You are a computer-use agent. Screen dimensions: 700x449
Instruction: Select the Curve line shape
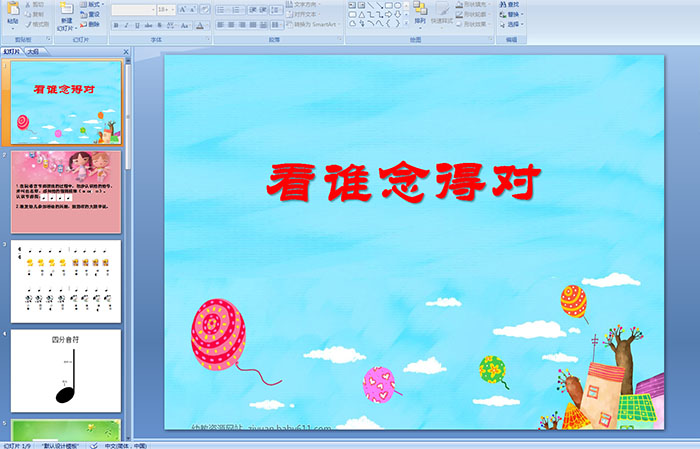coord(379,23)
